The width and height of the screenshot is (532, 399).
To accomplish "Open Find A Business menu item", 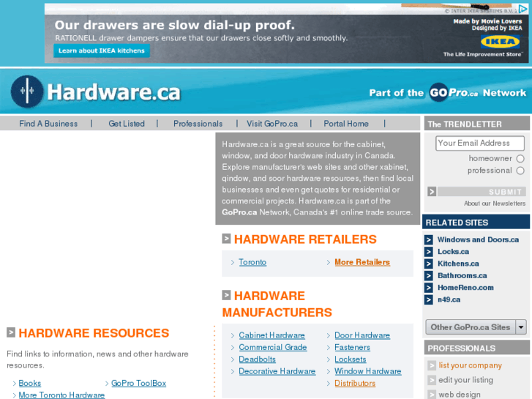I will pyautogui.click(x=48, y=124).
